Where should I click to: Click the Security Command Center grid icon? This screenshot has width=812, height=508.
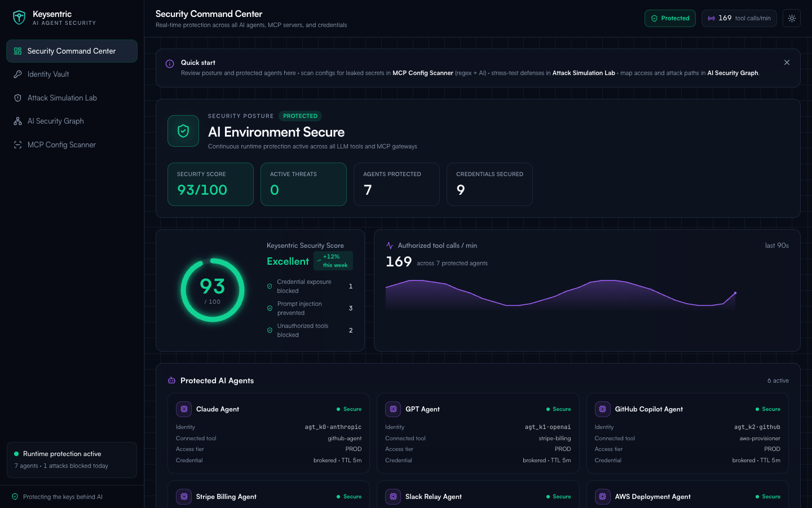pos(17,51)
